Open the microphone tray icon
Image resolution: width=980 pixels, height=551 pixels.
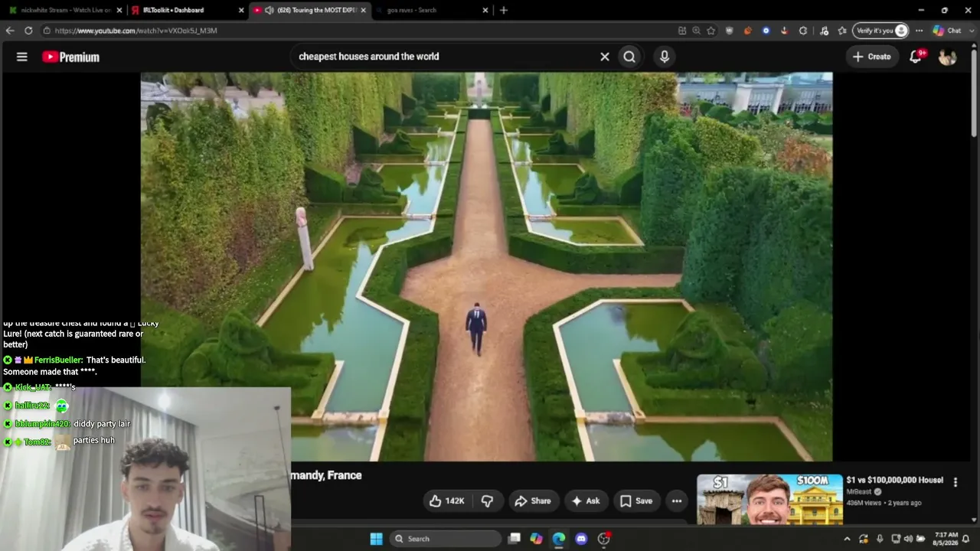click(880, 539)
